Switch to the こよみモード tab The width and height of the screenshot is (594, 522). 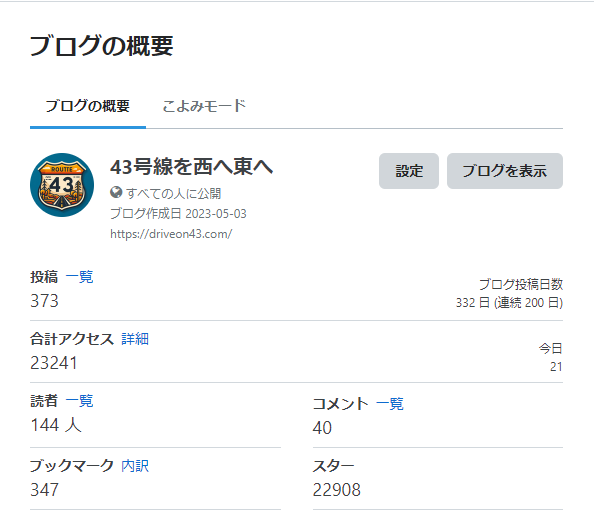pos(204,106)
